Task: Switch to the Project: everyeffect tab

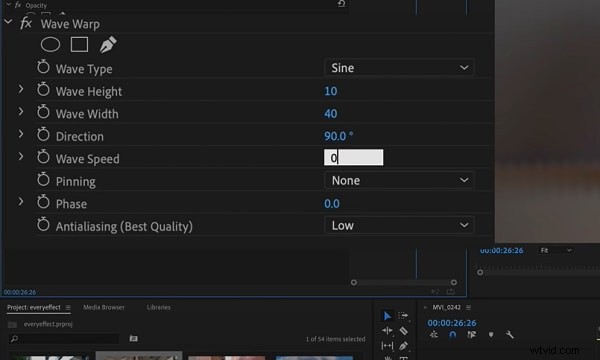Action: pos(34,307)
